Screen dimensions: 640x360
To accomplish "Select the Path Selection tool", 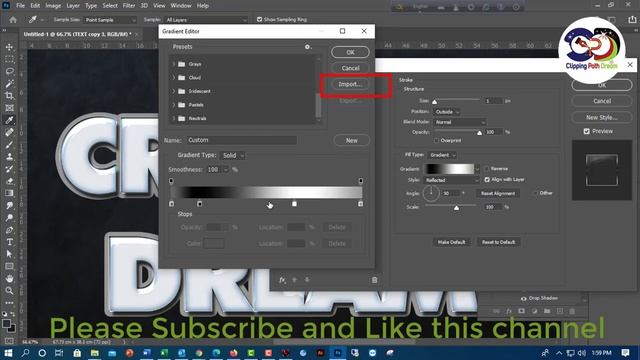I will tap(9, 254).
